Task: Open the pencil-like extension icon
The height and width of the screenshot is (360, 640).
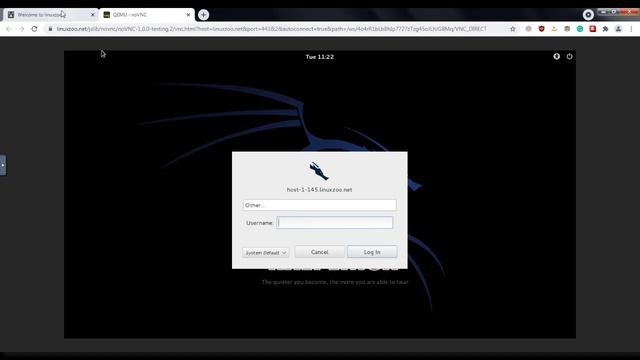Action: [x=554, y=29]
